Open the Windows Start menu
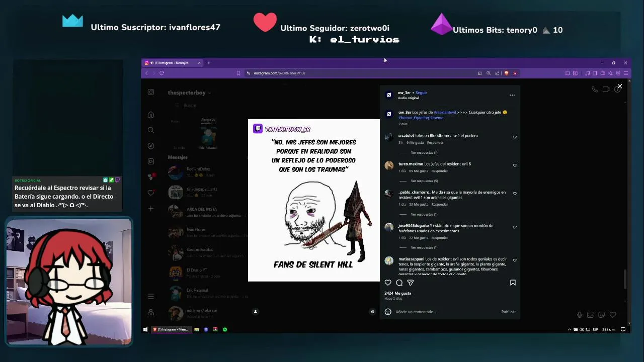This screenshot has height=362, width=644. pos(145,329)
